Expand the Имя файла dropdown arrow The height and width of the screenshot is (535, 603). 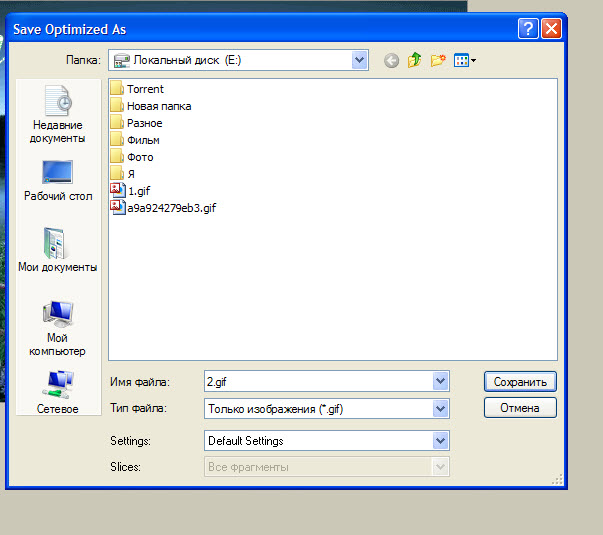(x=440, y=381)
